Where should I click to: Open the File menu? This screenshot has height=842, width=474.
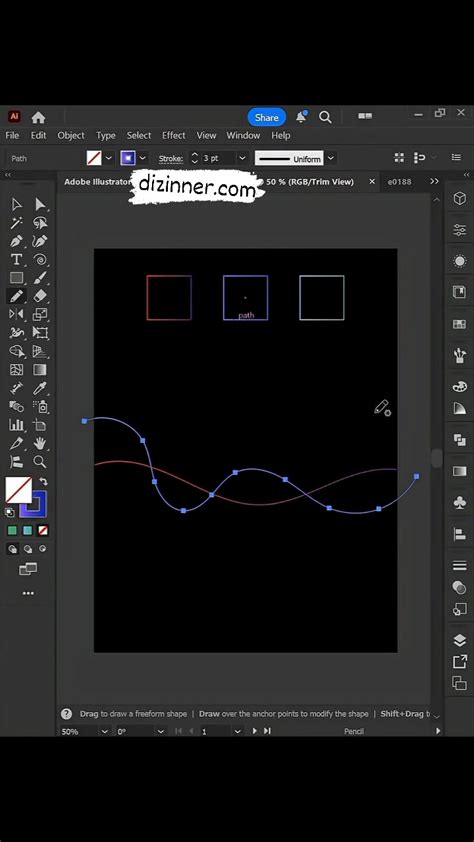point(12,135)
